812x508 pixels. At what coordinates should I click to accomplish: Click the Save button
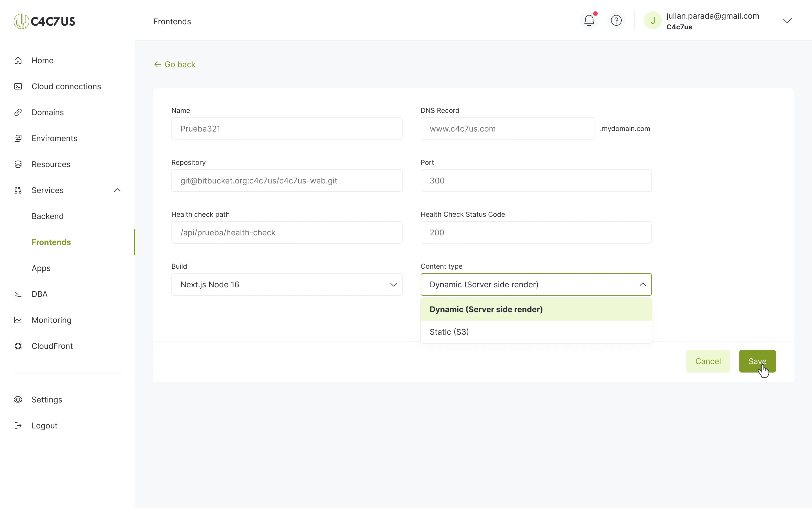(757, 361)
